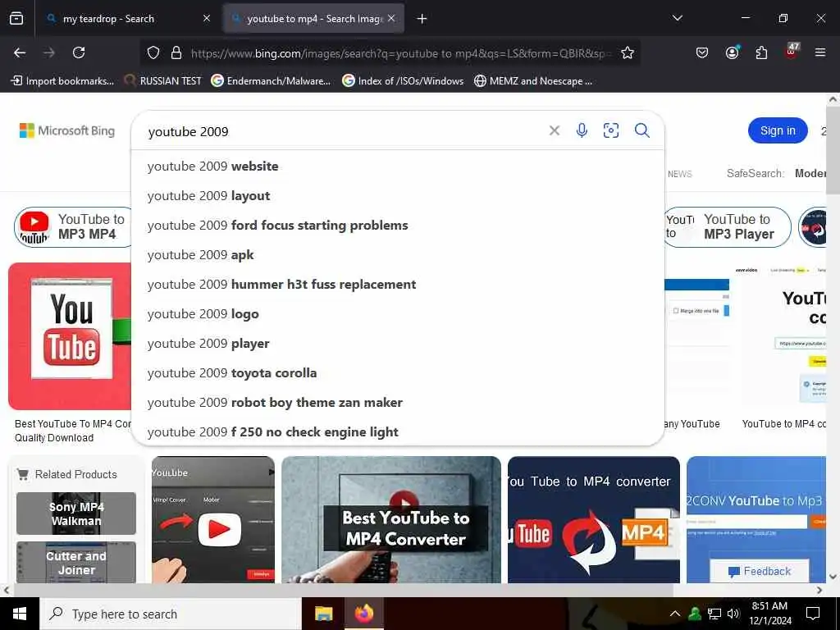Click the Microsoft Bing logo
Image resolution: width=840 pixels, height=630 pixels.
[67, 130]
